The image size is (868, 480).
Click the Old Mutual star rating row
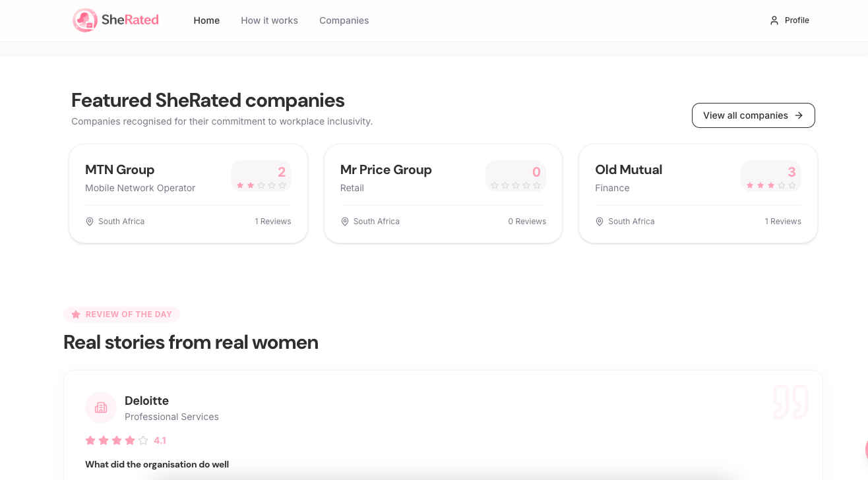[771, 186]
